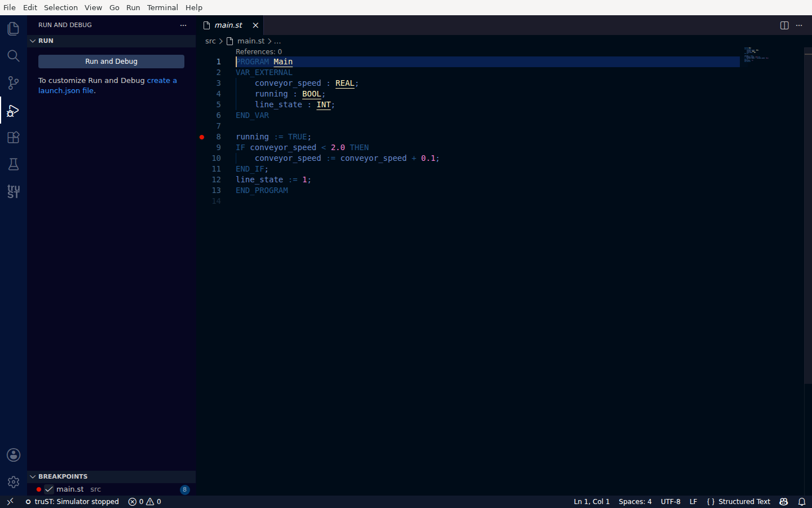The height and width of the screenshot is (508, 812).
Task: Open the Terminal menu
Action: click(x=162, y=7)
